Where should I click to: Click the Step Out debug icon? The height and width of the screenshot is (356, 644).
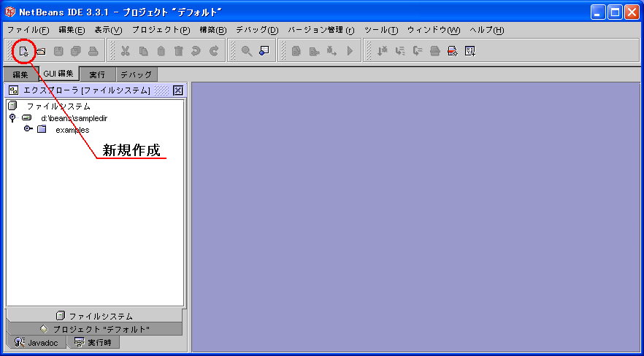[x=418, y=51]
